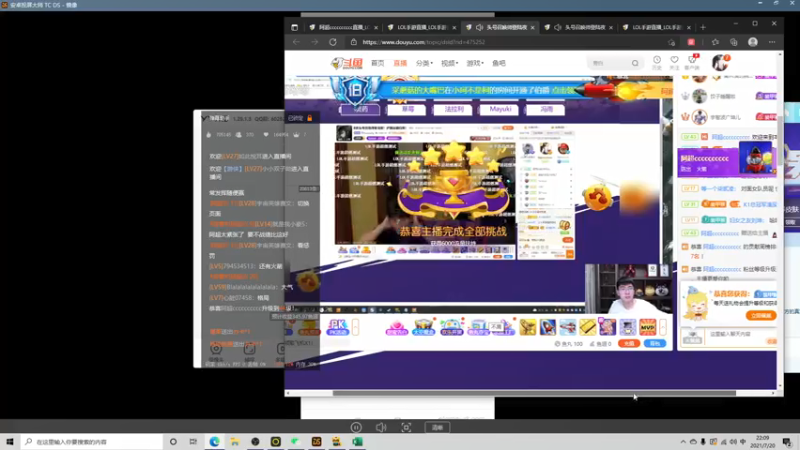Viewport: 800px width, 450px height.
Task: Open the Douyu user avatar
Action: [720, 63]
